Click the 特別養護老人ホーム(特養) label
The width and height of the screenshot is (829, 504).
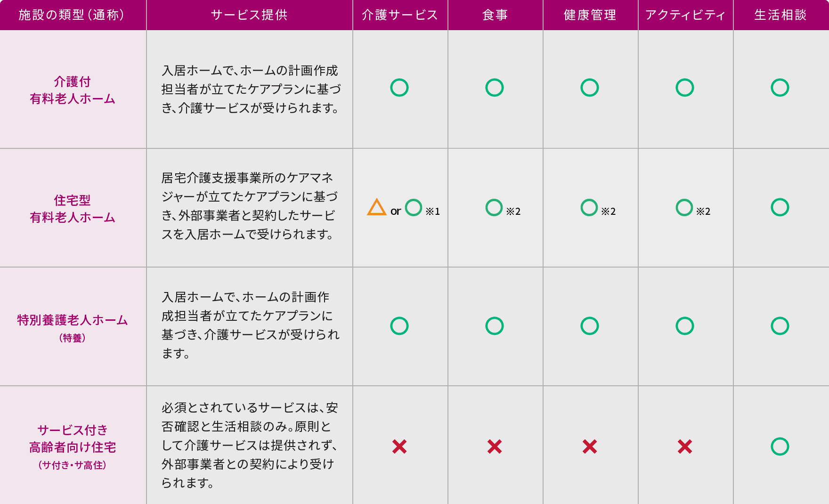(x=73, y=328)
